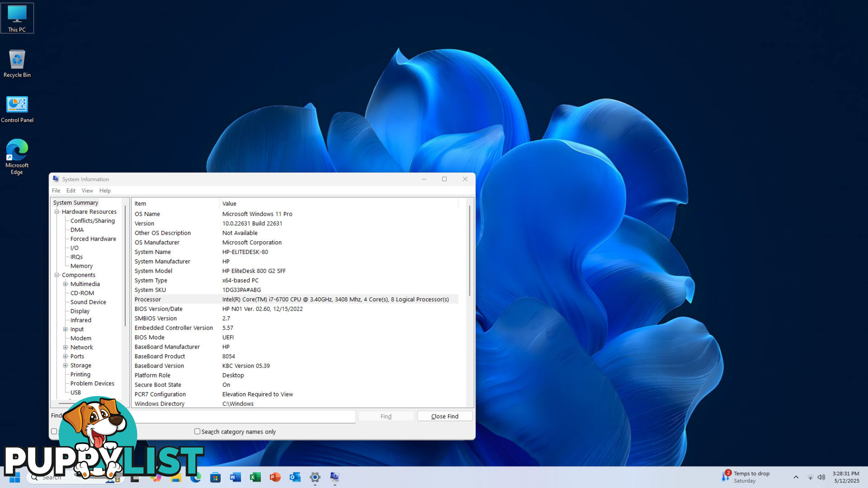This screenshot has width=868, height=488.
Task: Toggle the checkbox left of the beagle
Action: coord(54,432)
